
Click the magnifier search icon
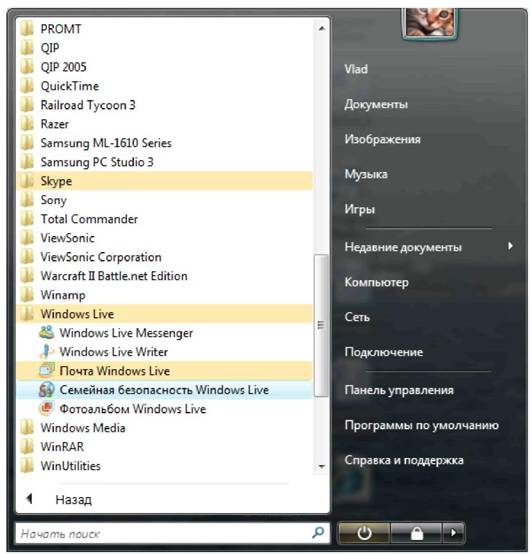coord(318,533)
